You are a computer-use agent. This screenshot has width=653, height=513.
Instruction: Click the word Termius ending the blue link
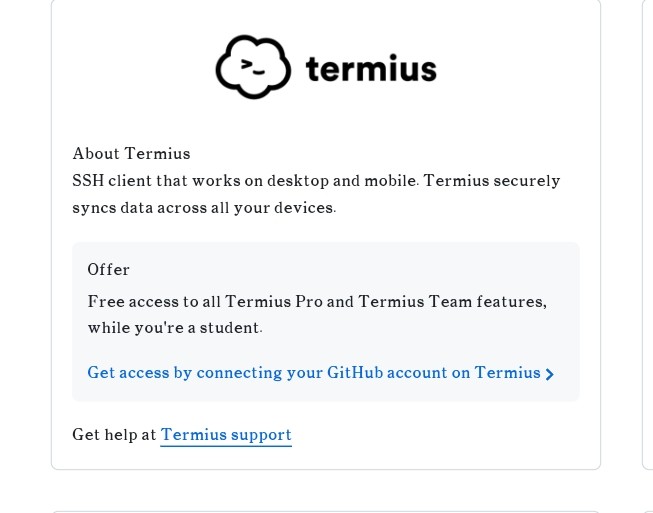click(x=507, y=372)
